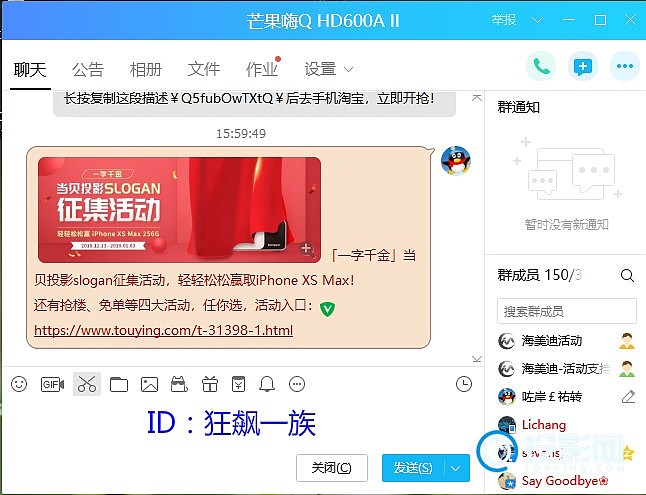Viewport: 646px width, 495px height.
Task: Select member 海美迪活动
Action: pos(565,341)
